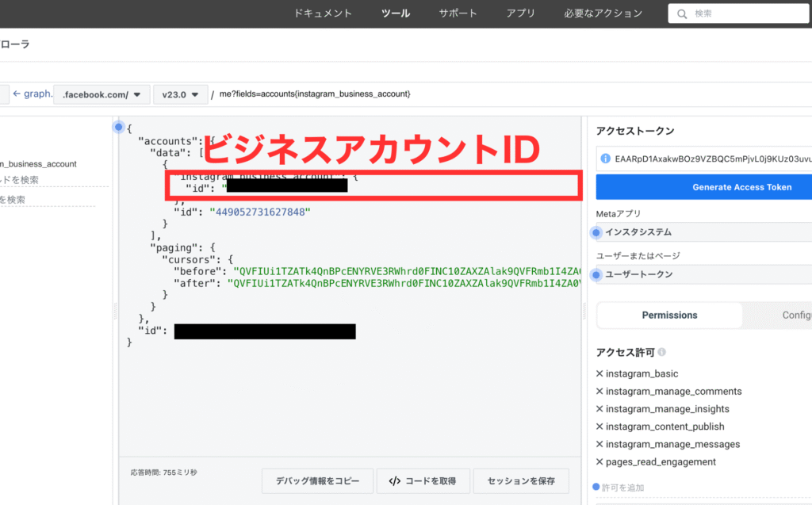Remove the instagram_basic permission

(x=599, y=373)
